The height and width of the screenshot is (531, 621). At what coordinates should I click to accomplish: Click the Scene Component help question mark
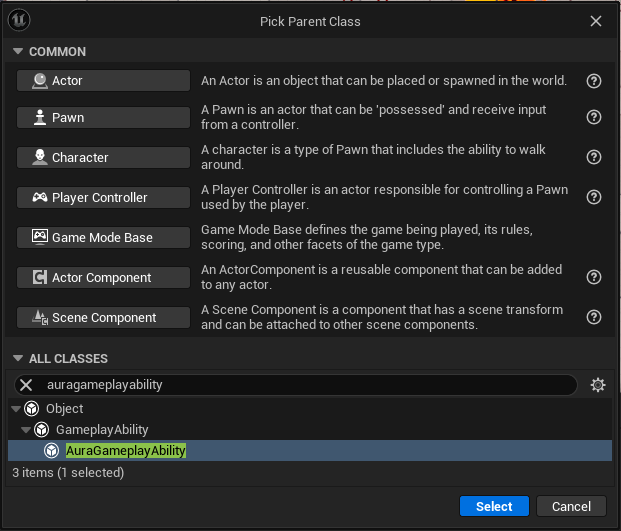point(594,317)
